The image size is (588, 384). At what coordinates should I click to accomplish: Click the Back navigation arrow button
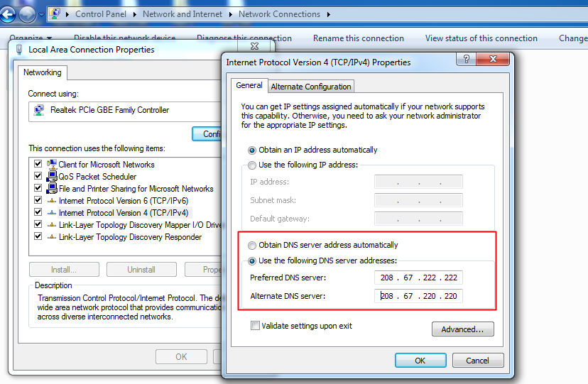point(9,13)
